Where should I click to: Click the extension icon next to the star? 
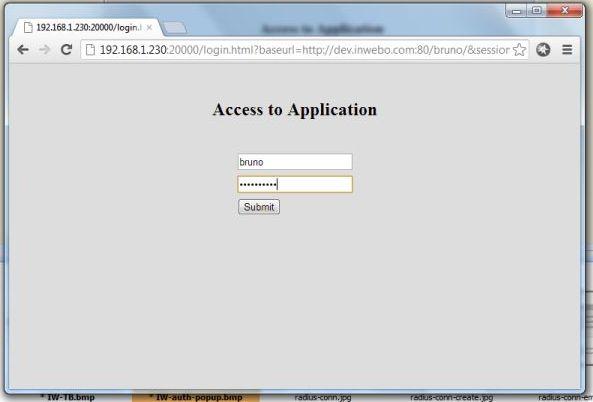click(543, 50)
